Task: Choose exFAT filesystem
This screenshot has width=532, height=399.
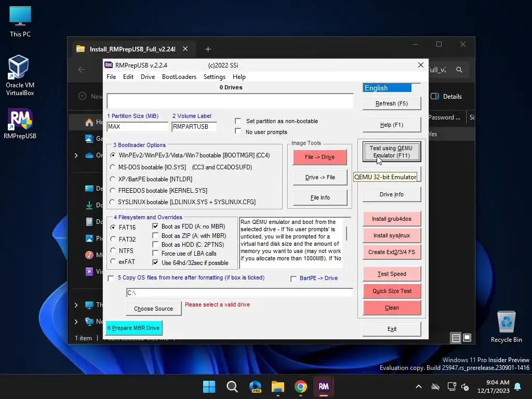Action: (113, 261)
